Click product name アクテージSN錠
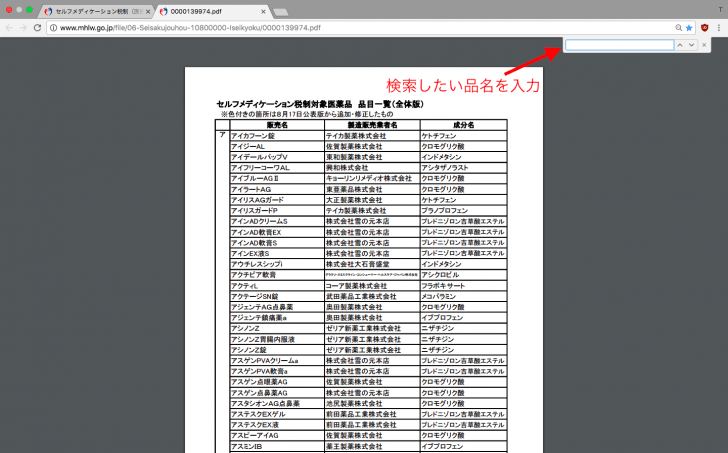The image size is (728, 453). [255, 297]
